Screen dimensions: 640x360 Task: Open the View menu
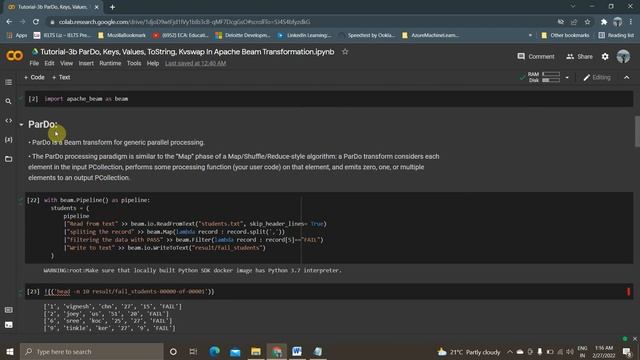pos(66,63)
